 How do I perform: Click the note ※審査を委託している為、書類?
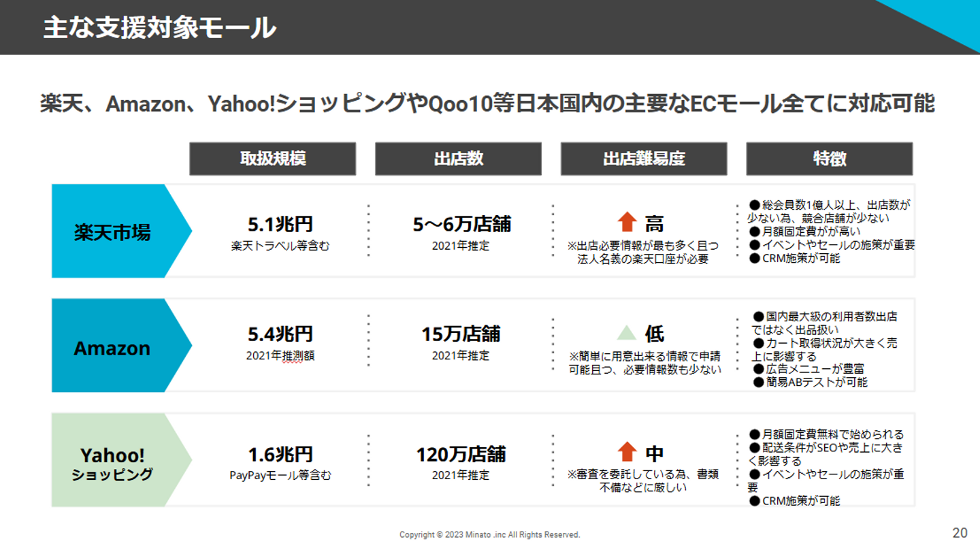pyautogui.click(x=643, y=474)
